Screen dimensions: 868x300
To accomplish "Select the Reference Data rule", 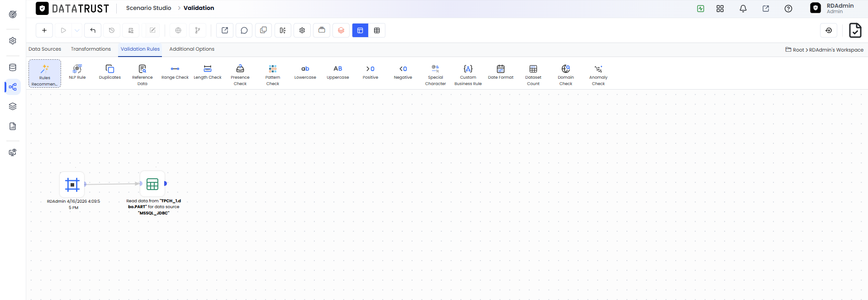I will point(142,75).
